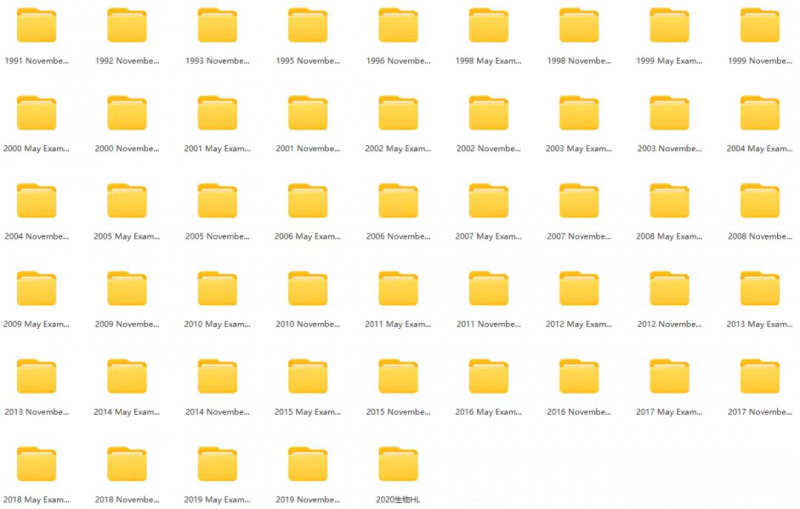
Task: Click the '2017 Novembe...' folder name
Action: click(760, 412)
